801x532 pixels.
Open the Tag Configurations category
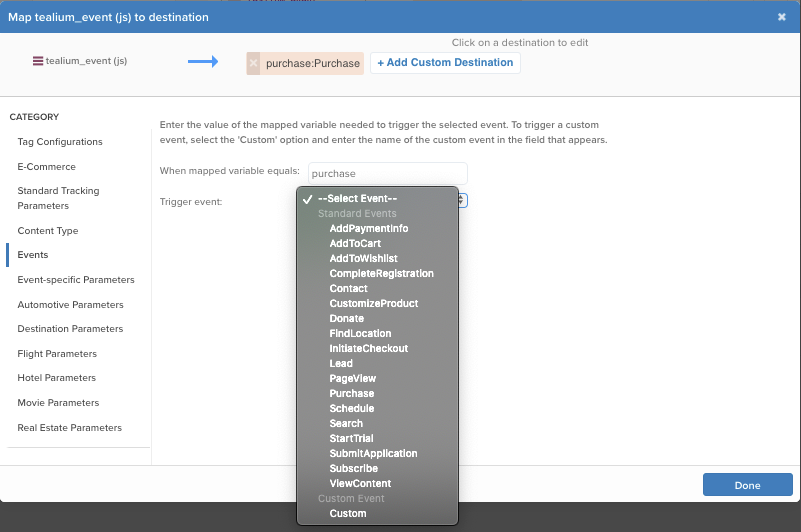pos(60,142)
